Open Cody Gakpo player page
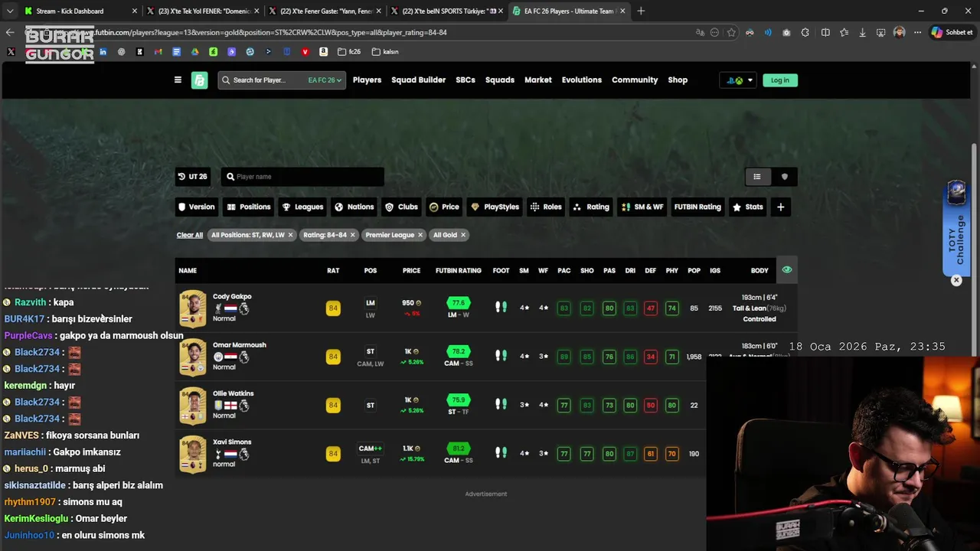 pyautogui.click(x=232, y=297)
